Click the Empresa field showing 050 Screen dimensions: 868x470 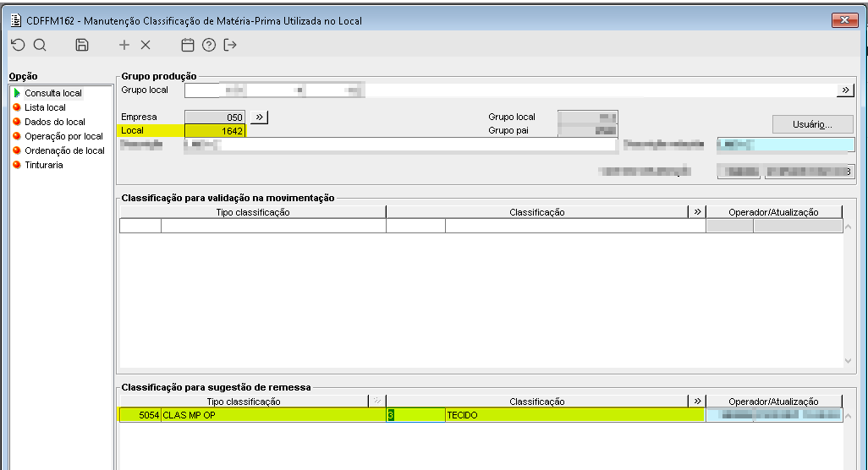click(215, 117)
